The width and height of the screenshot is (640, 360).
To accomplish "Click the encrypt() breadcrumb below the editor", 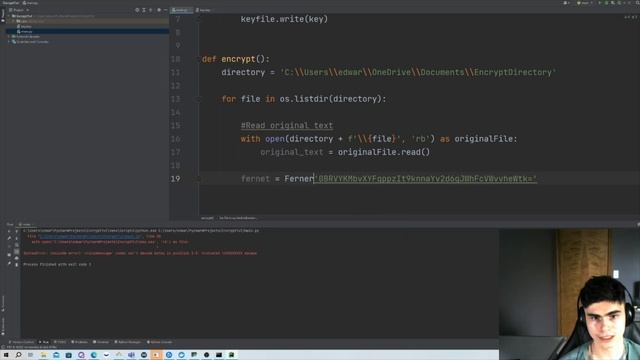I will coord(207,218).
